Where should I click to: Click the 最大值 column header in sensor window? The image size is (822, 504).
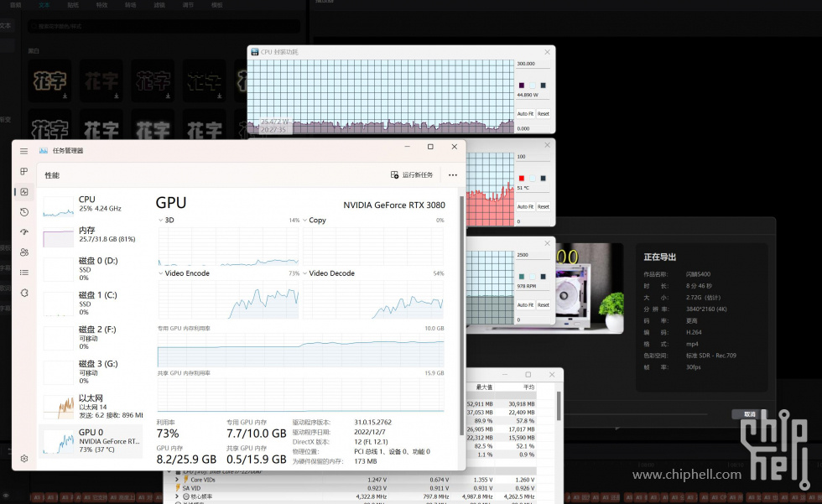click(x=484, y=387)
